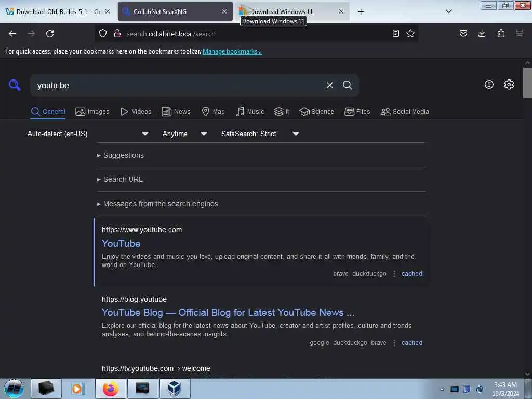Select the Science search category
This screenshot has width=532, height=399.
(316, 112)
